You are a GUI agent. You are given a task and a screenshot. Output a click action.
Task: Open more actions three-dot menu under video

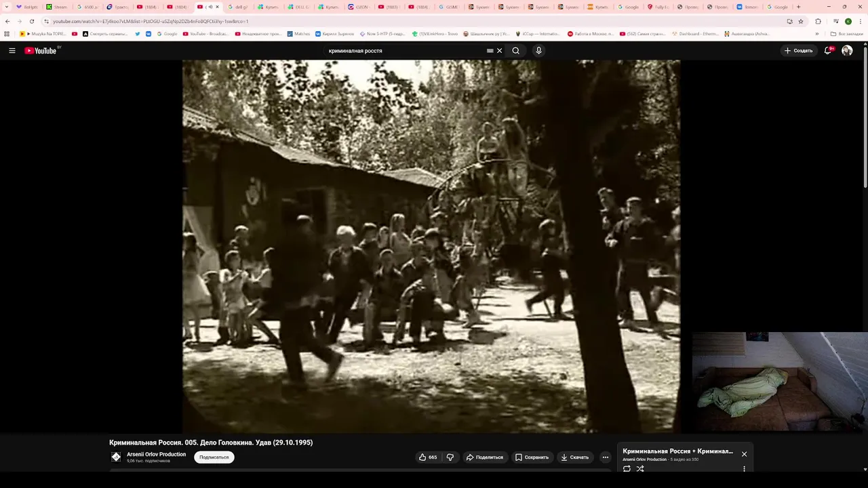click(606, 457)
